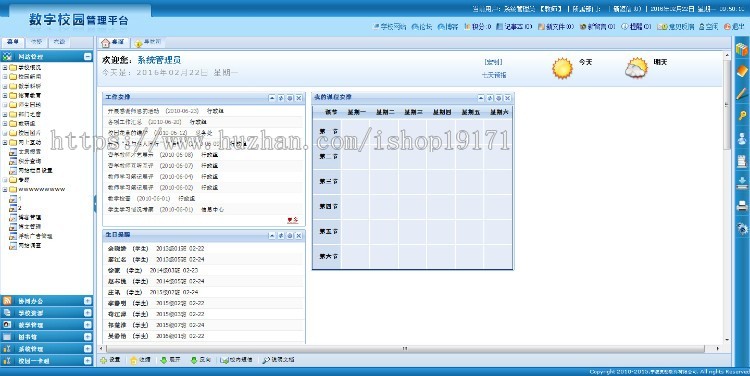Expand the 教学管理 accordion section

(88, 325)
